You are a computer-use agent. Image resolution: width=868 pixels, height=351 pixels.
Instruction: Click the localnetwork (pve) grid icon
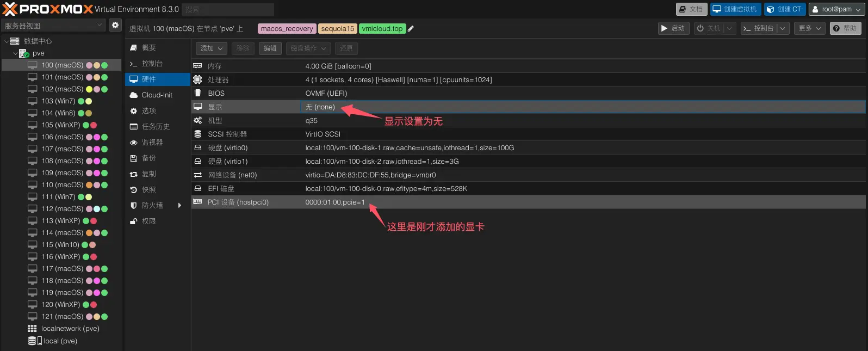32,329
